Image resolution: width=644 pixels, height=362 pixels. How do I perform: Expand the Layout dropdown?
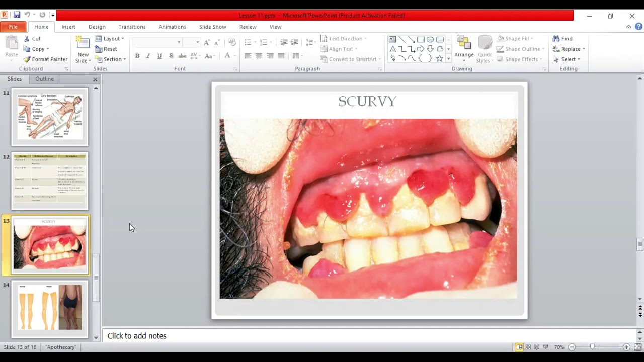[110, 39]
